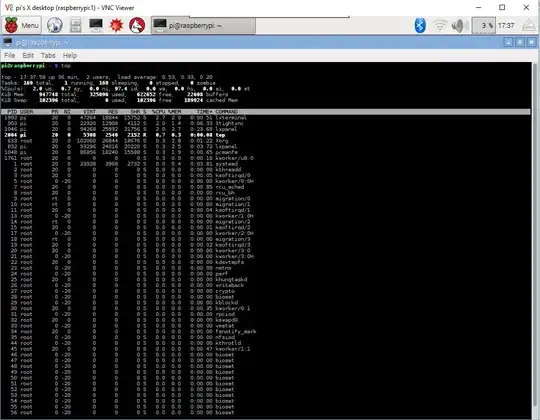Click the pi@raspberrypi shell prompt line
The image size is (540, 420).
[x=36, y=66]
